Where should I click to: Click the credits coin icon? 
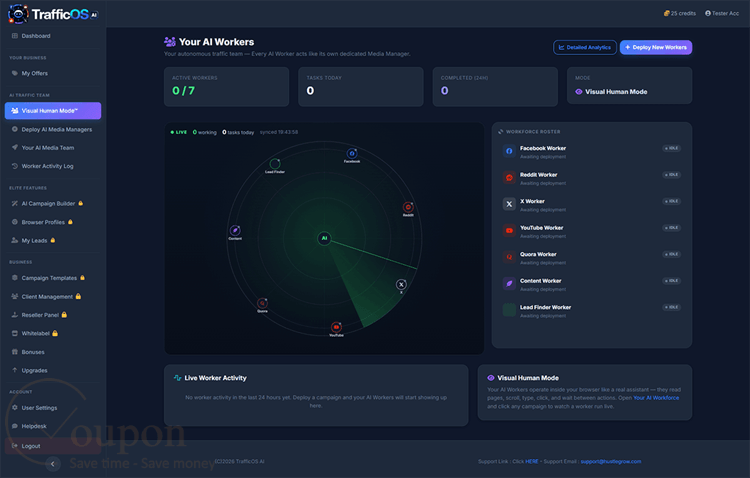click(x=666, y=13)
